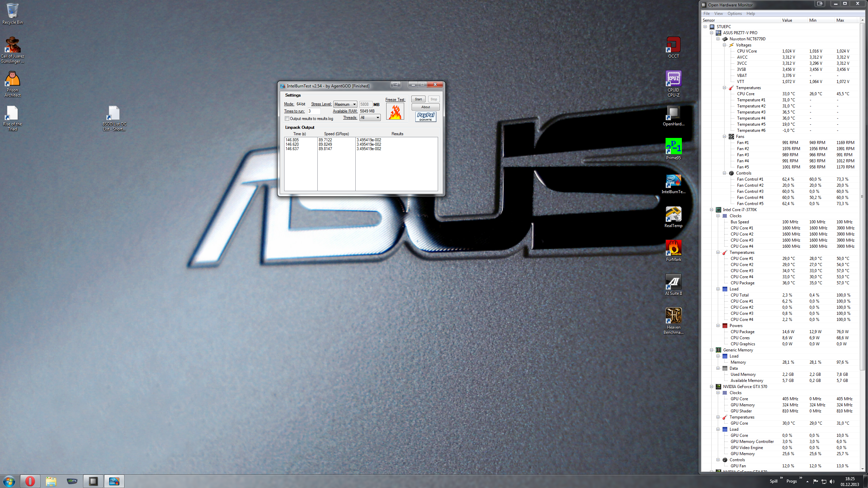
Task: Open Opera browser from taskbar
Action: (x=30, y=481)
